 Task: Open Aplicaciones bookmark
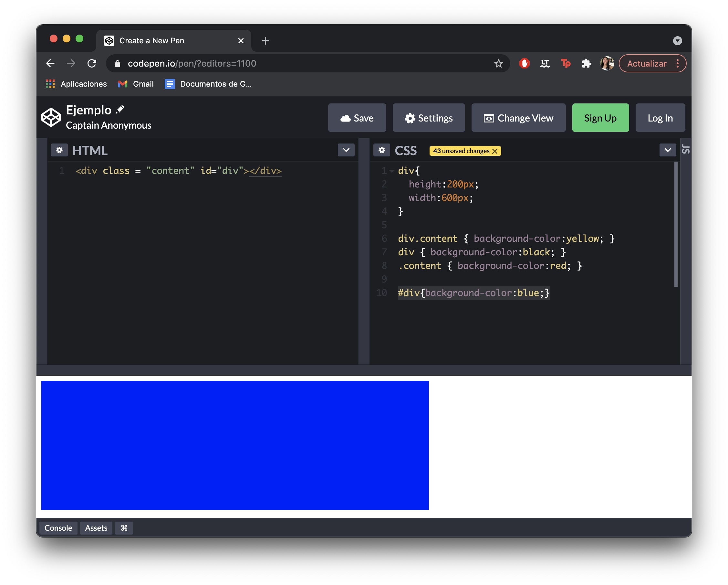(x=76, y=84)
